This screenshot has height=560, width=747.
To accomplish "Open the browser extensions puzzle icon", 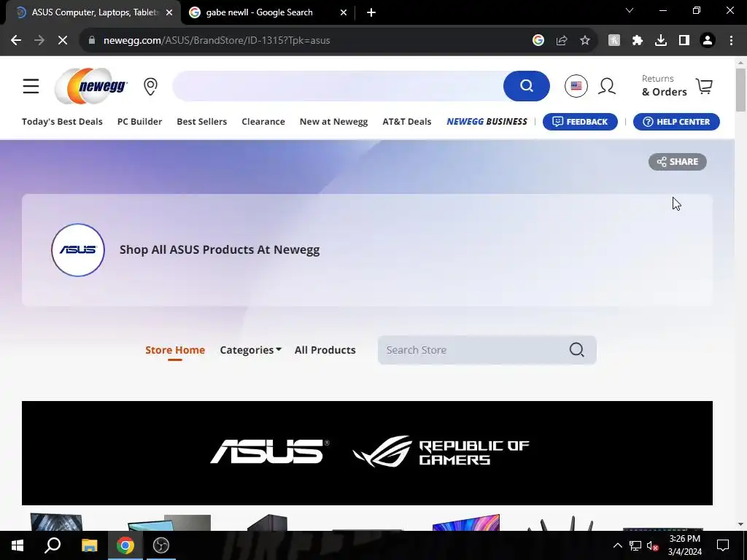I will tap(638, 41).
